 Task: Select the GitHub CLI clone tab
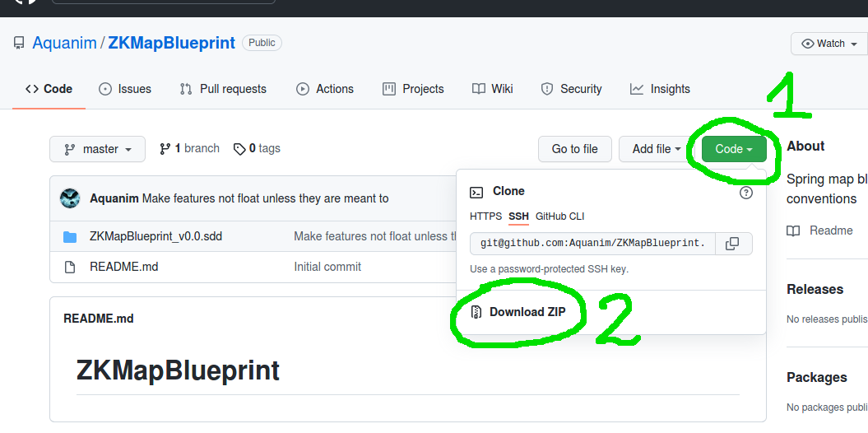(x=559, y=216)
